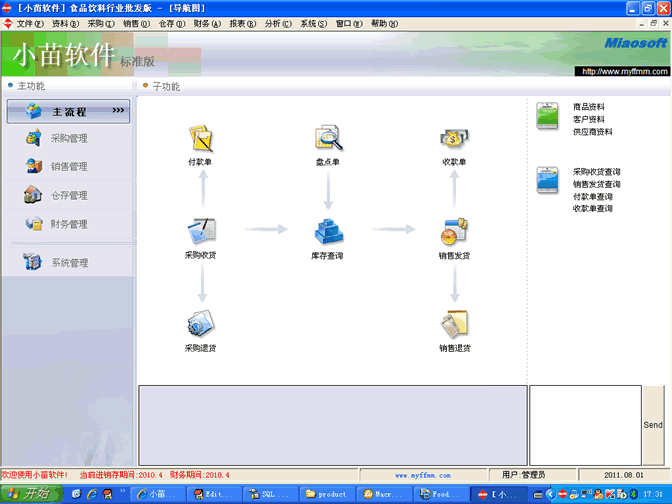Open the 供应商资料 link
Image resolution: width=672 pixels, height=504 pixels.
click(593, 132)
